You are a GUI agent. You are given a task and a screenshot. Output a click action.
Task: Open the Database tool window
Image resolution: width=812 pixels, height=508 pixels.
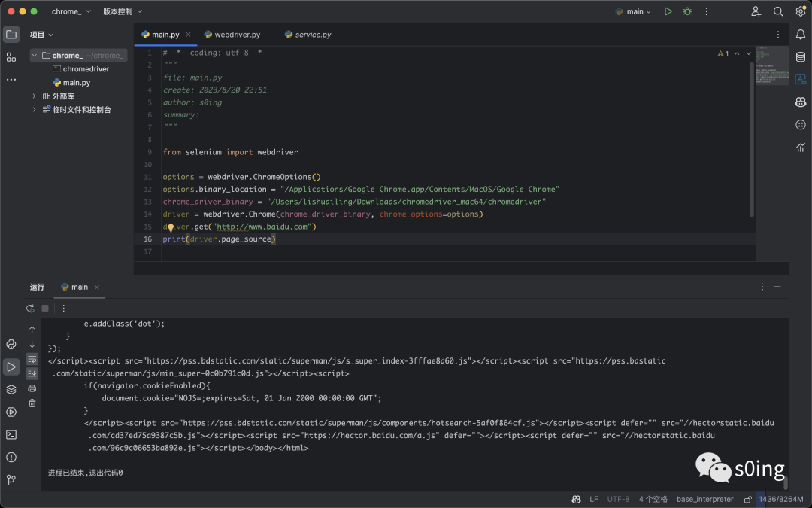pyautogui.click(x=801, y=57)
